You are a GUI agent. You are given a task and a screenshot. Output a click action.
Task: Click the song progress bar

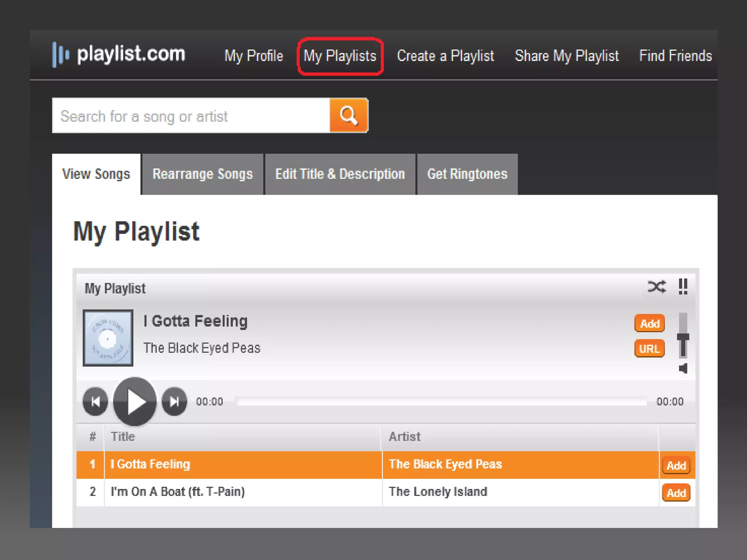[x=441, y=401]
